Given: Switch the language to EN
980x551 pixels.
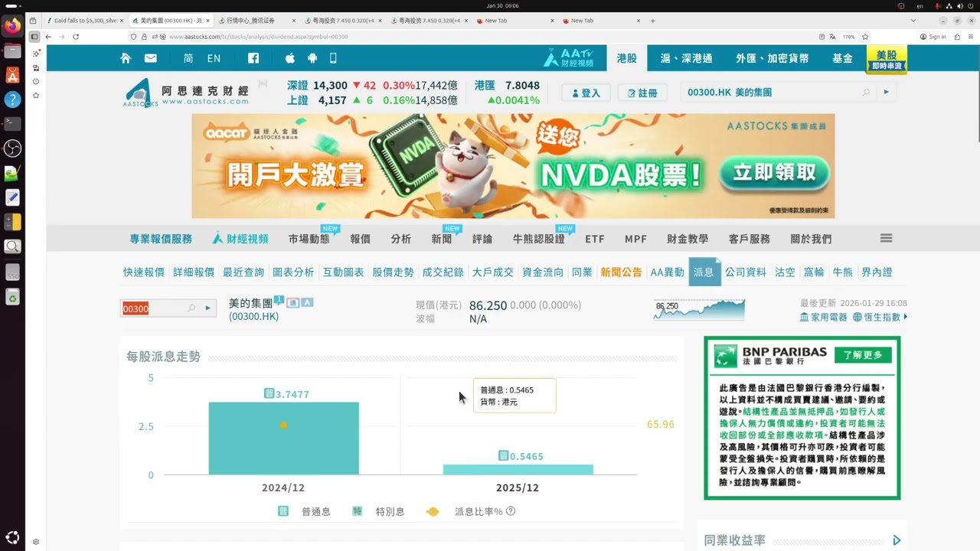Looking at the screenshot, I should pyautogui.click(x=214, y=58).
